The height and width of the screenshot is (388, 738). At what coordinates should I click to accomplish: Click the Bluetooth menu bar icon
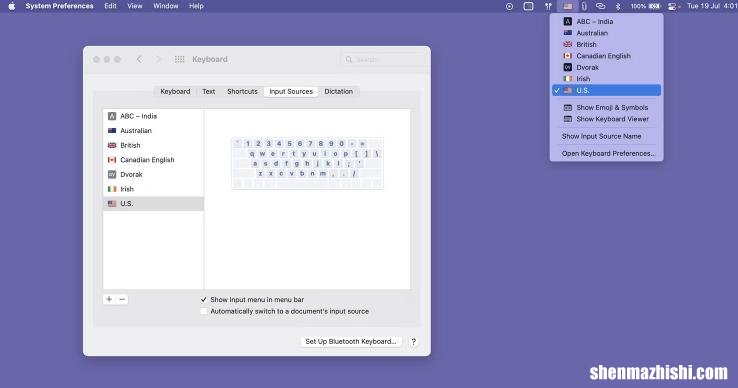[618, 6]
